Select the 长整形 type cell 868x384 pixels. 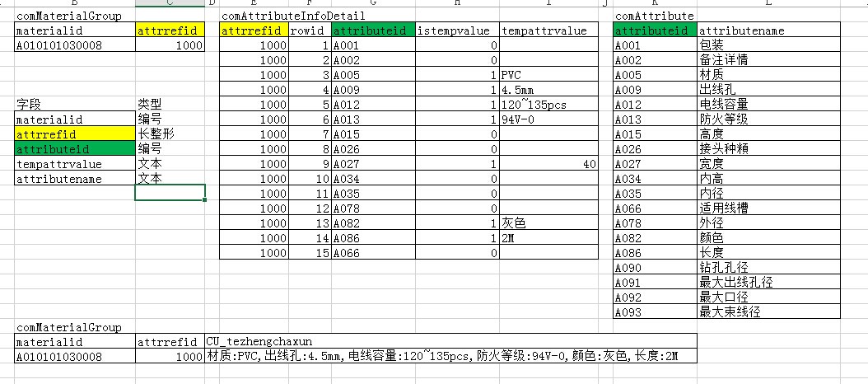170,134
